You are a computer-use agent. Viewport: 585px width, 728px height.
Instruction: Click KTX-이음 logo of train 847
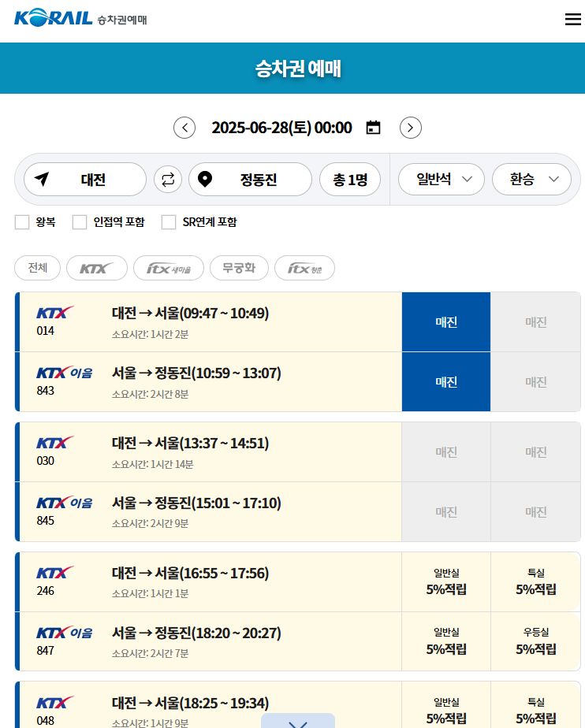(64, 633)
